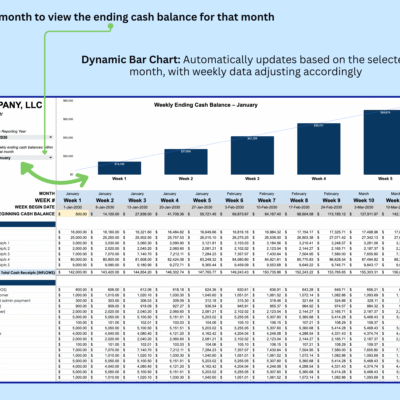Click the Week 9 column header cell
This screenshot has width=400, height=400.
tap(331, 200)
